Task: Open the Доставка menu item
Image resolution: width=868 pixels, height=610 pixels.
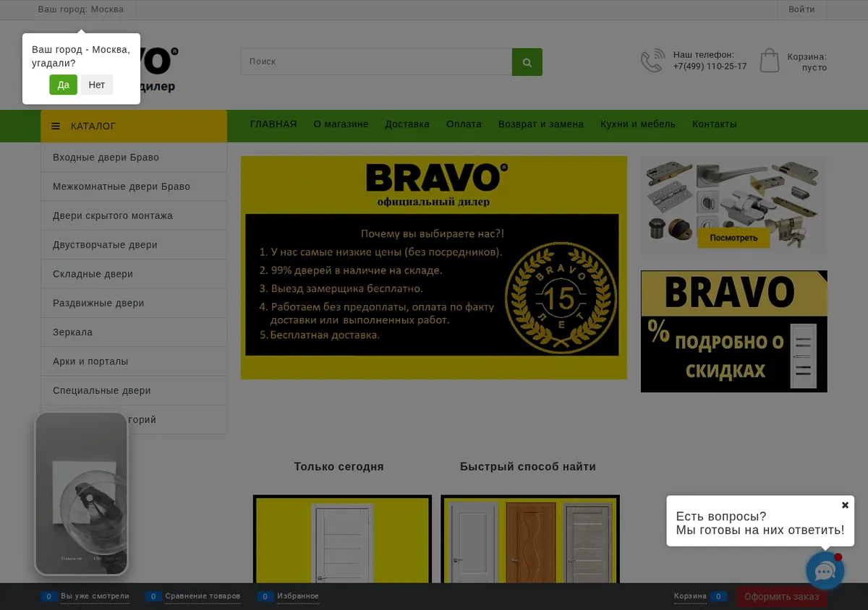Action: [x=407, y=124]
